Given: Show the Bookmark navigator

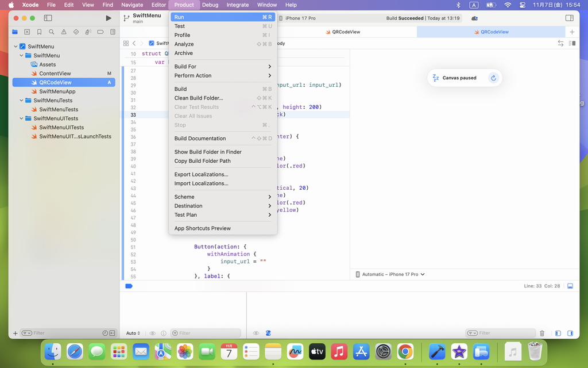Looking at the screenshot, I should pos(39,32).
